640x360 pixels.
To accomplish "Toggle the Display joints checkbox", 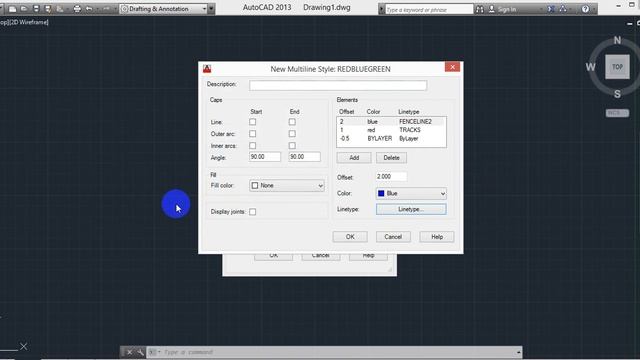I will click(x=253, y=212).
